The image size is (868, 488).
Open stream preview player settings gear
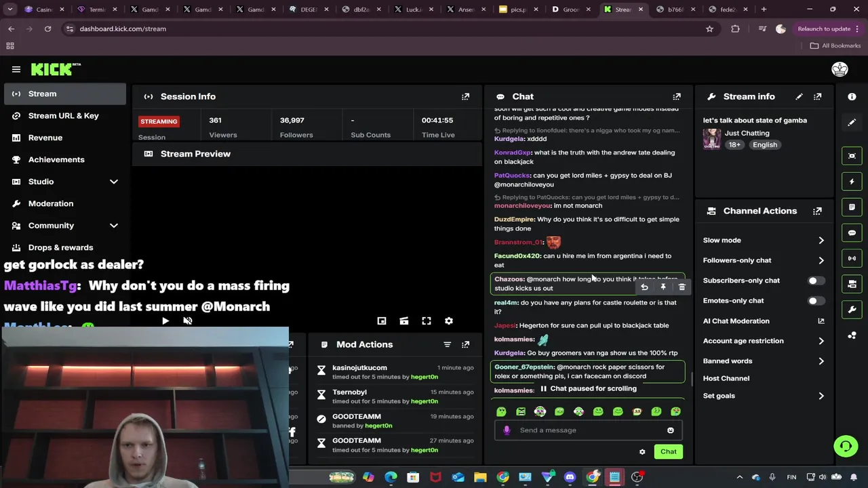[x=448, y=321]
